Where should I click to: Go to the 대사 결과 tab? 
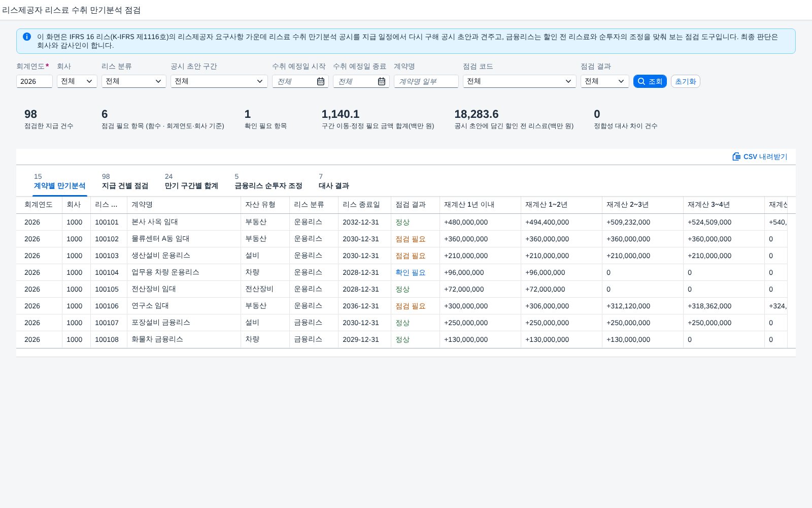tap(334, 181)
